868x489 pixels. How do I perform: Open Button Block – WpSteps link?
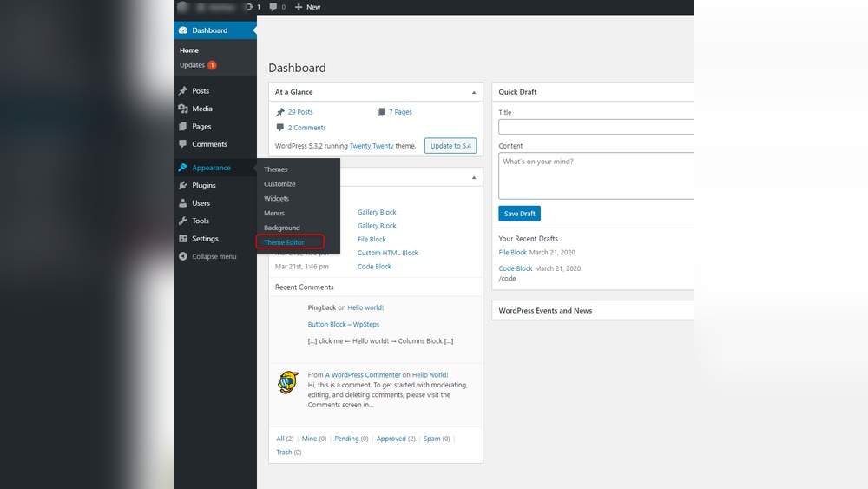coord(343,325)
